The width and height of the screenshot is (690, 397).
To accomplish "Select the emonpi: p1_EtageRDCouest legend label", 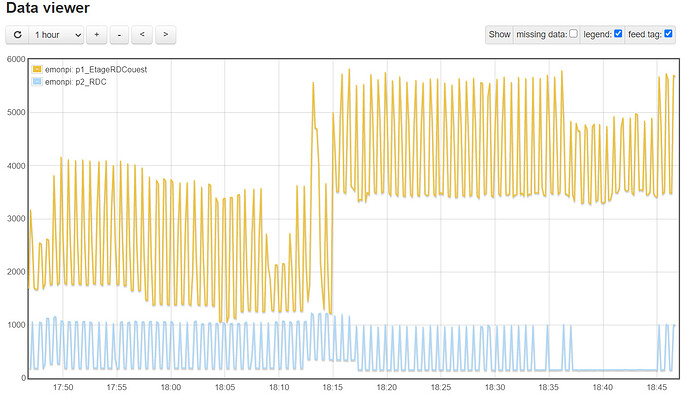I will 96,70.
